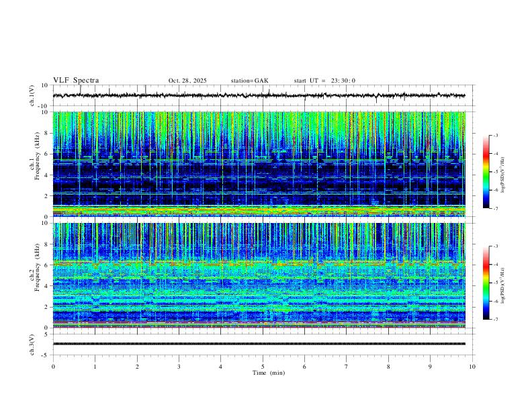Click the ch.1 colorbar "log(PSD)(V²/Hz)" label
532x411 pixels.
pyautogui.click(x=503, y=175)
